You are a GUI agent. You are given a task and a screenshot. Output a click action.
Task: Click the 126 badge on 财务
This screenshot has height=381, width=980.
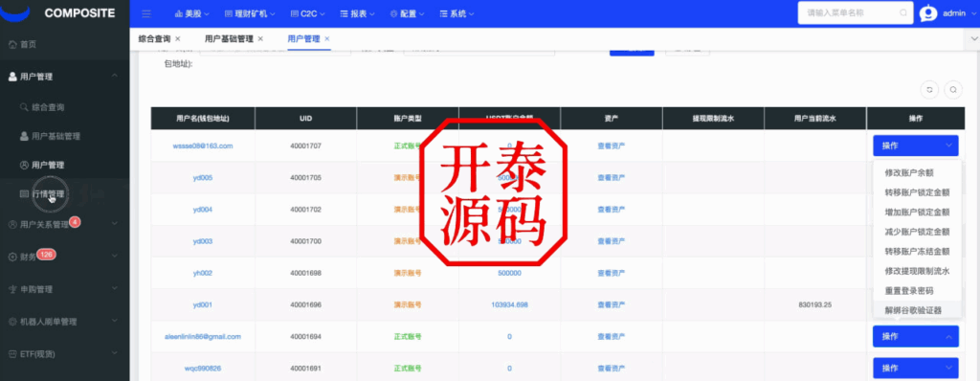pyautogui.click(x=46, y=254)
